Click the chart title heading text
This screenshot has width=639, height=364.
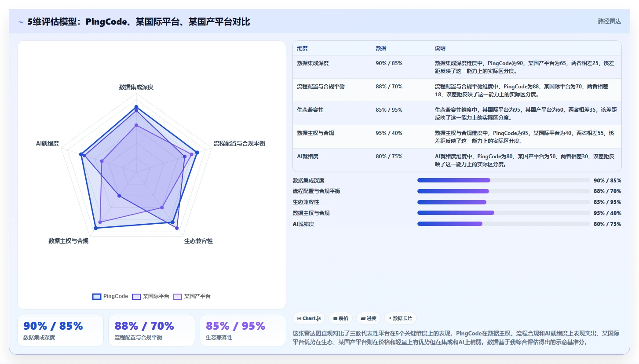pos(139,22)
